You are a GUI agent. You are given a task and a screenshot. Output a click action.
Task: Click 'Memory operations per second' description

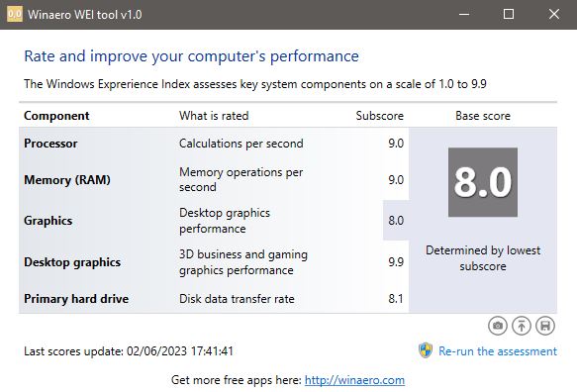click(241, 179)
